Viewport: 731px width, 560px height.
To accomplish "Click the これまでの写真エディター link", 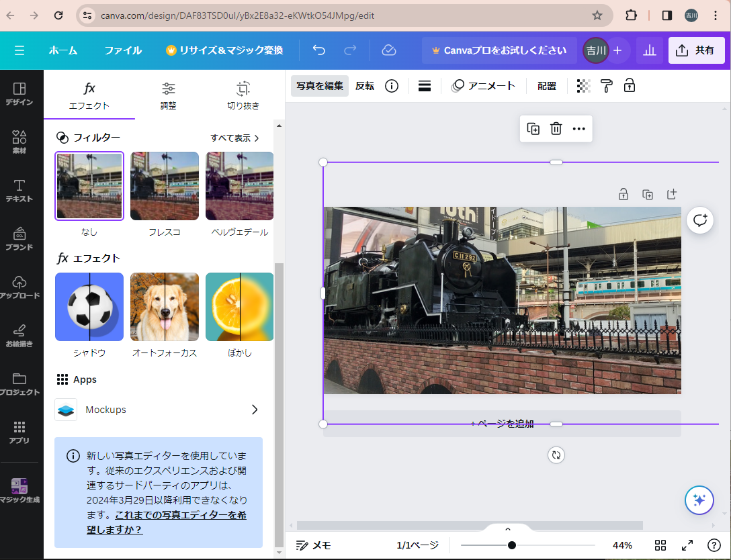I will [x=171, y=516].
